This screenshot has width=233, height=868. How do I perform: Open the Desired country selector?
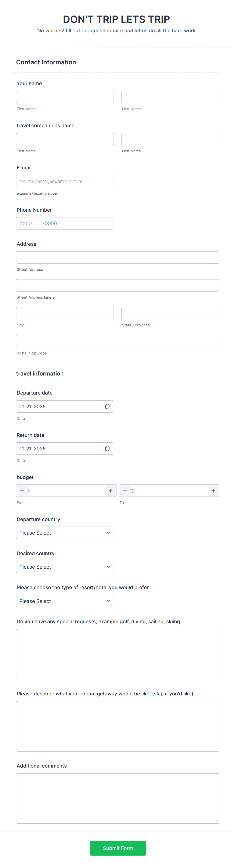[64, 567]
